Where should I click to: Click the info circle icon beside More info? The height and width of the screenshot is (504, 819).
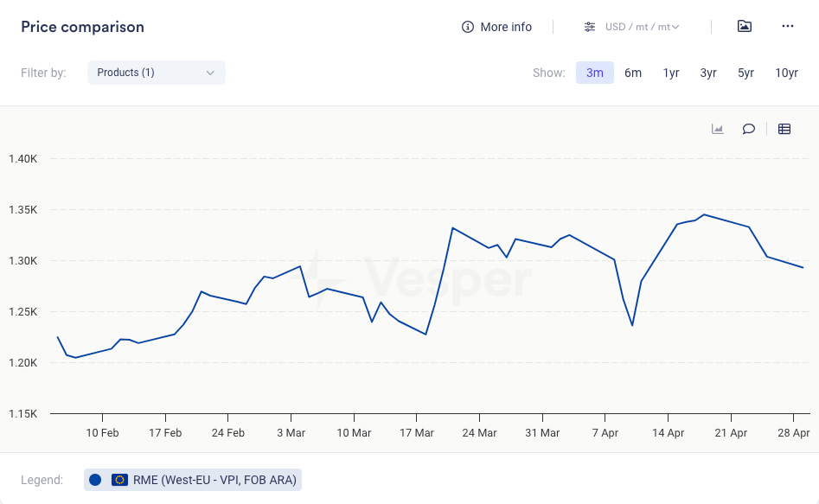point(468,27)
